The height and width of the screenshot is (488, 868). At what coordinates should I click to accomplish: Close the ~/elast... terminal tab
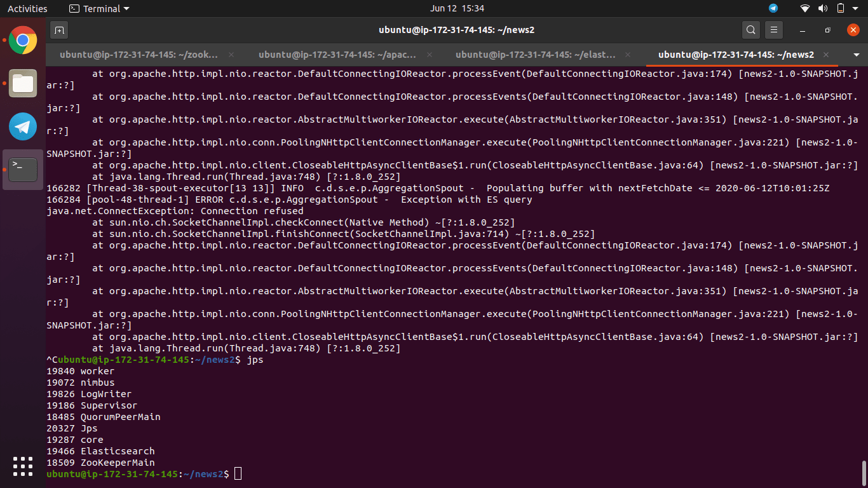click(x=627, y=55)
